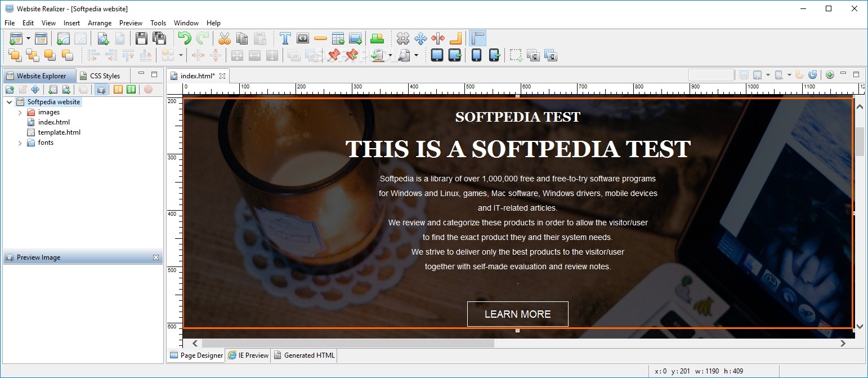Expand the images folder
Image resolution: width=868 pixels, height=378 pixels.
[20, 113]
